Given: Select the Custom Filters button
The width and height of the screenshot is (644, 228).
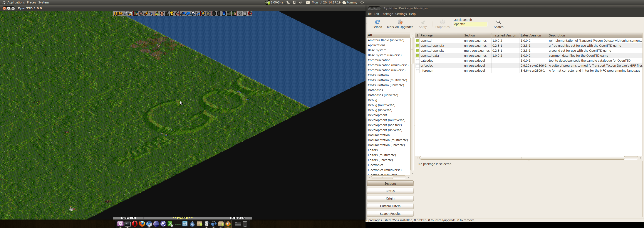Looking at the screenshot, I should click(390, 206).
